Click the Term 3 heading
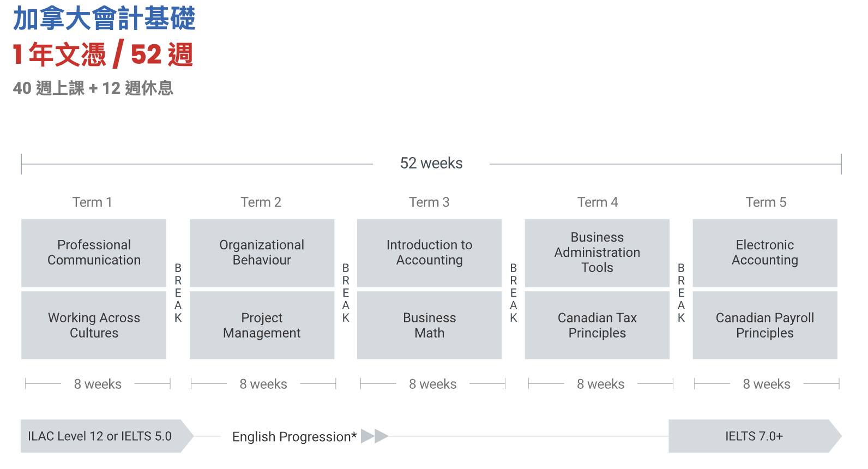This screenshot has width=868, height=469. (x=429, y=202)
